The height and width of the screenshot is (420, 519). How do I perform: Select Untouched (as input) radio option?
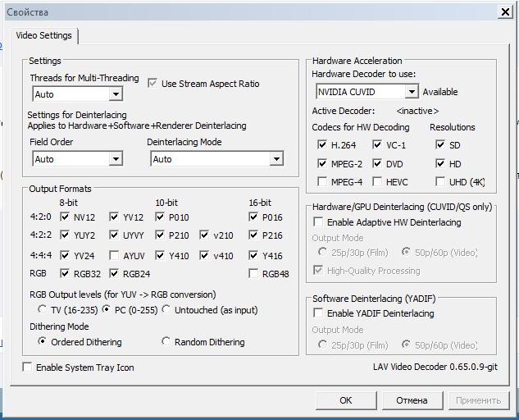166,309
